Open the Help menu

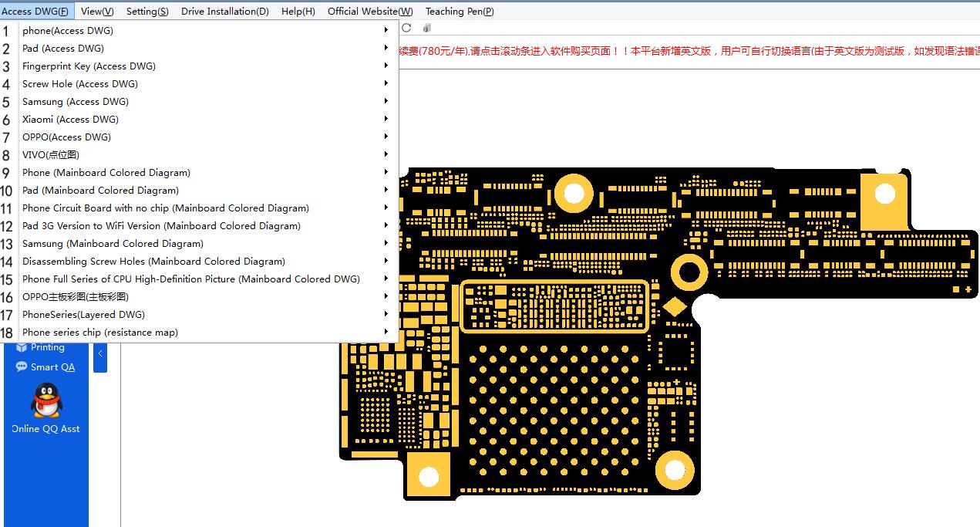point(297,11)
